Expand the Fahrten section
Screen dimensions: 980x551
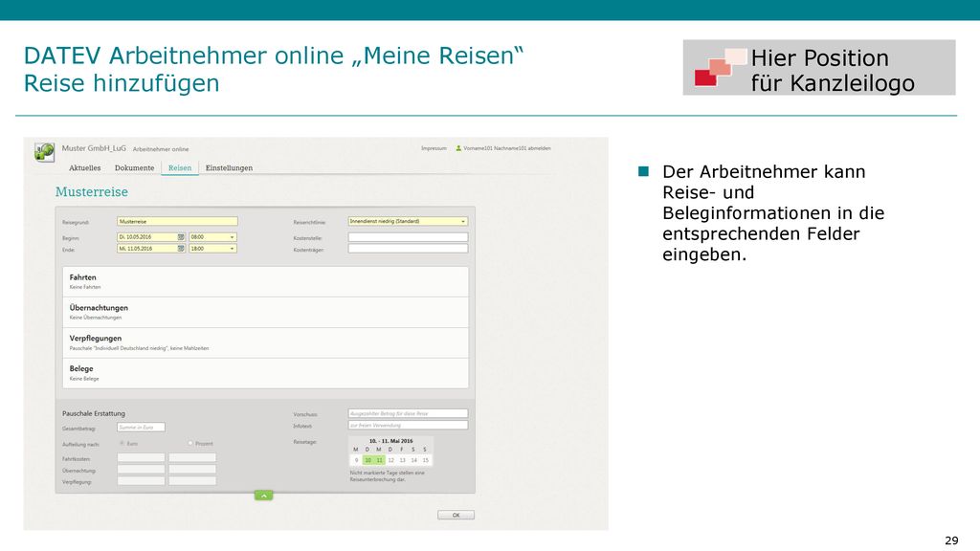pos(266,282)
